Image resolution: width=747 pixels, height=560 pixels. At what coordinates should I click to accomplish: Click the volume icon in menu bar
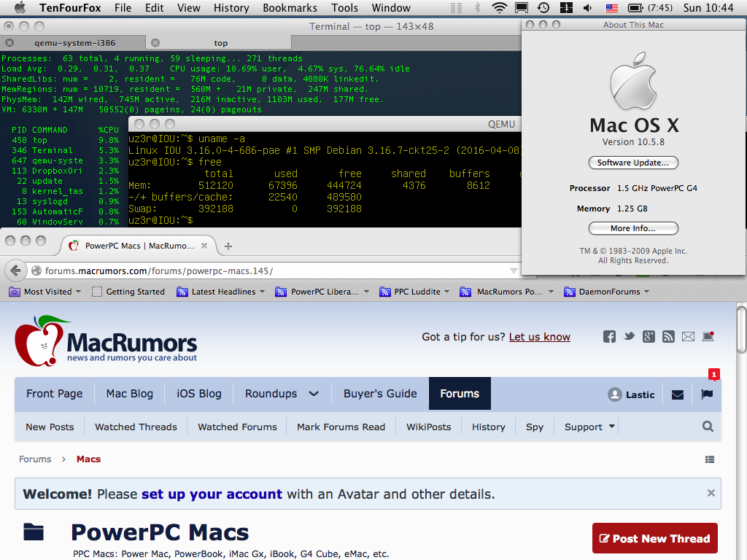pos(587,7)
